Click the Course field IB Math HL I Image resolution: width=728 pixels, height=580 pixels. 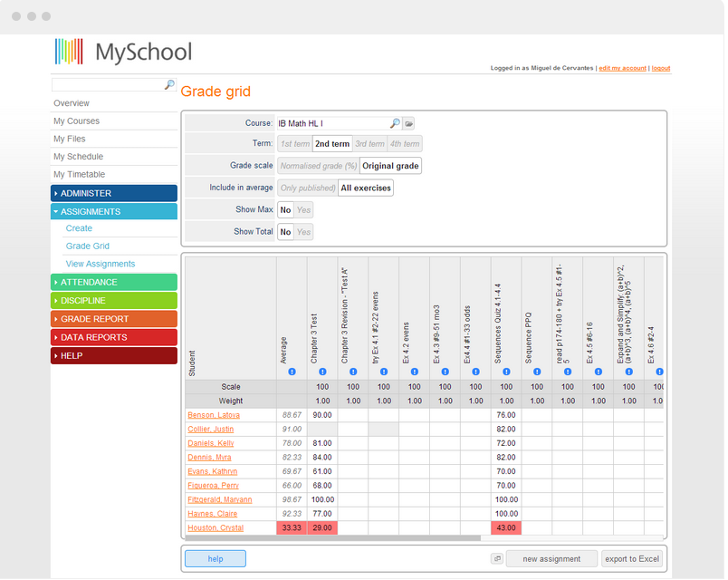click(332, 123)
